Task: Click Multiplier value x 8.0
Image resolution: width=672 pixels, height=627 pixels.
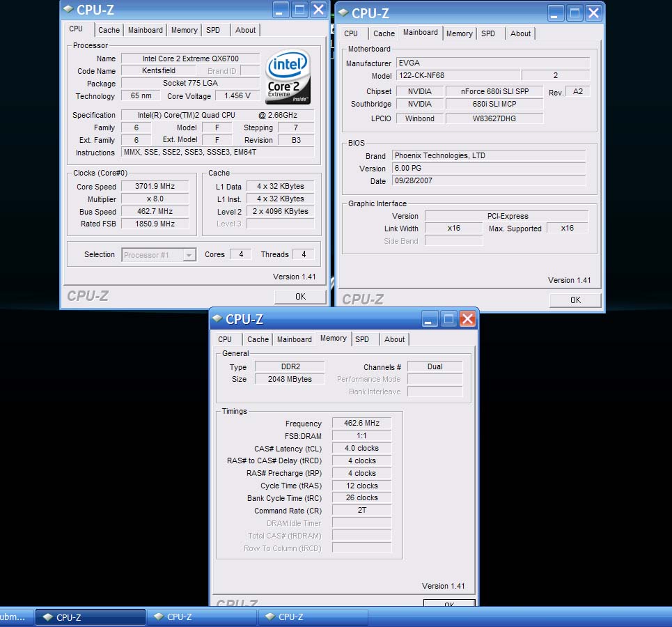Action: tap(155, 199)
